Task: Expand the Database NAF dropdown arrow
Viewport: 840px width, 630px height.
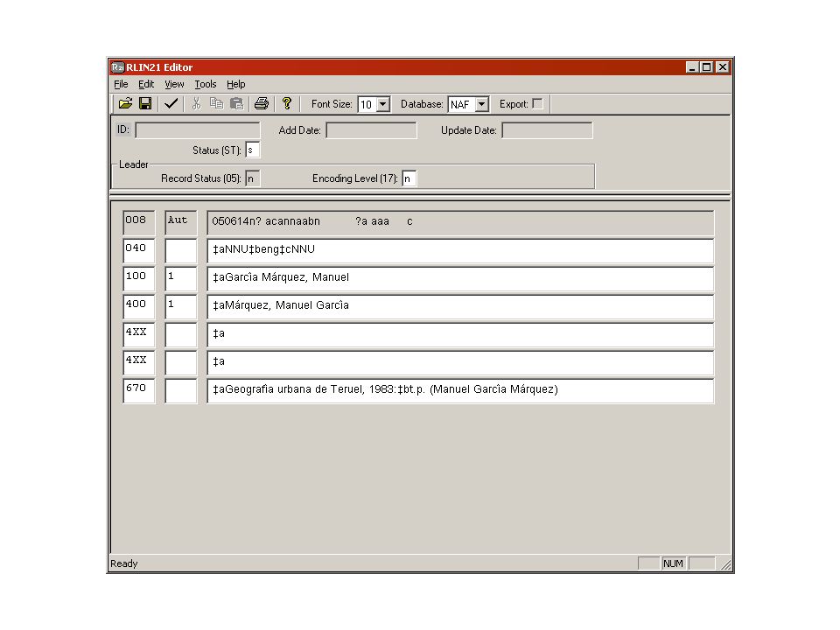Action: coord(481,104)
